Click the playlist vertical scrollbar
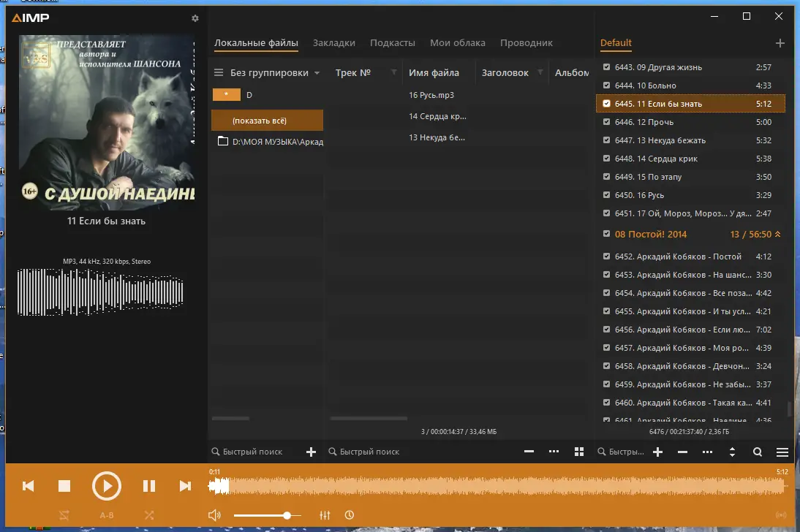This screenshot has height=532, width=800. (x=789, y=408)
